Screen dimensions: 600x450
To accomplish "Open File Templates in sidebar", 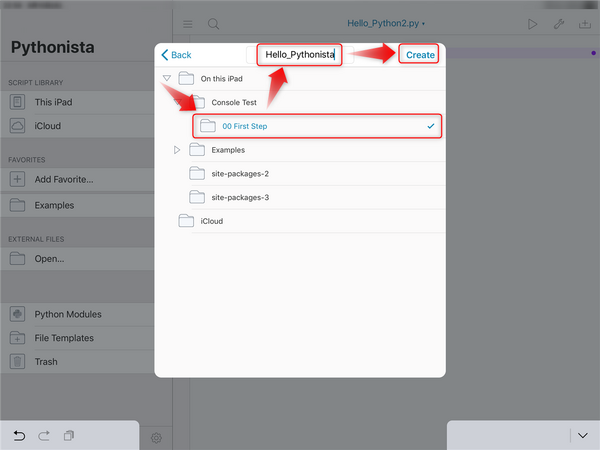I will tap(64, 338).
